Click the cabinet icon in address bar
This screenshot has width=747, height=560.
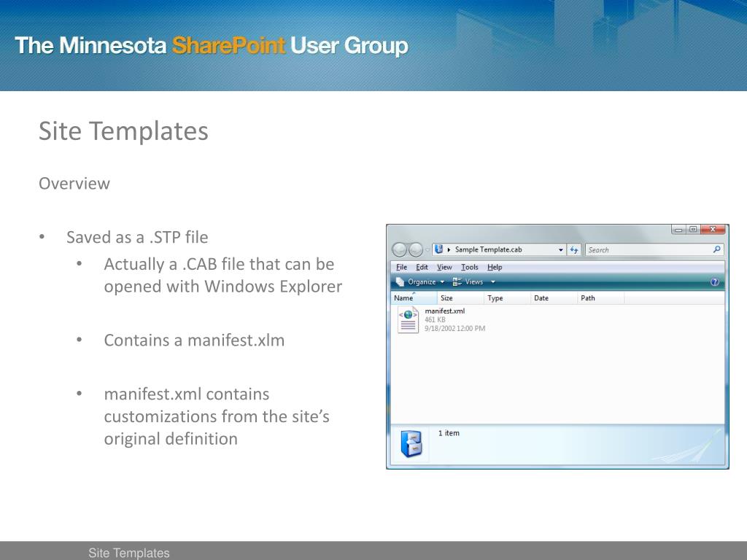[x=439, y=249]
